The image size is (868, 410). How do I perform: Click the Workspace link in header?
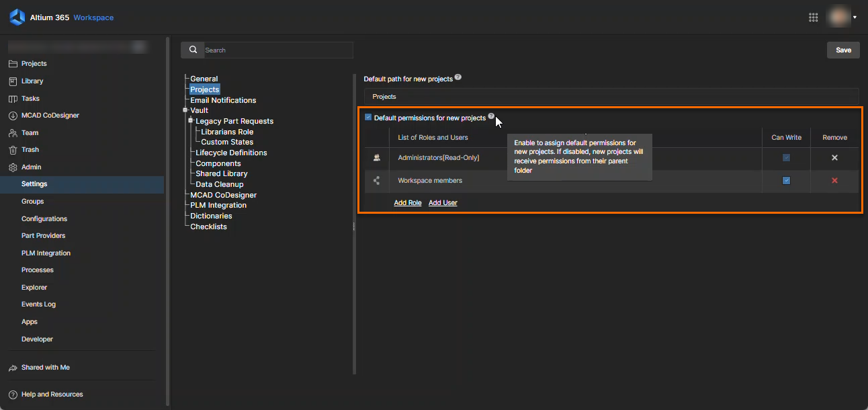click(93, 17)
